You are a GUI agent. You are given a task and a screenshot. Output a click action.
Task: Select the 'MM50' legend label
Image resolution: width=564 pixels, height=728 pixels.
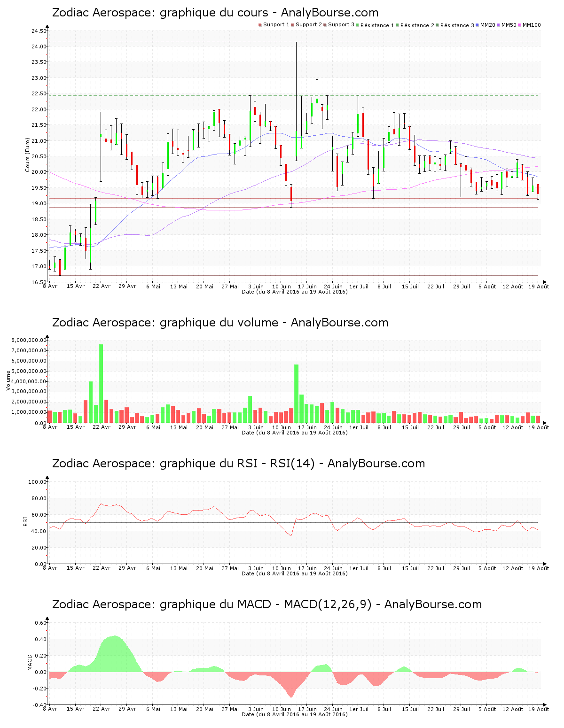(509, 25)
